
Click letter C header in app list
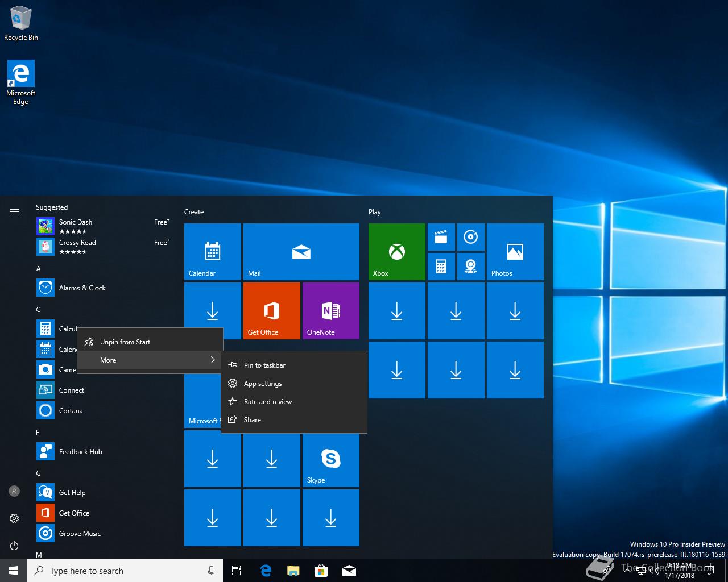38,309
